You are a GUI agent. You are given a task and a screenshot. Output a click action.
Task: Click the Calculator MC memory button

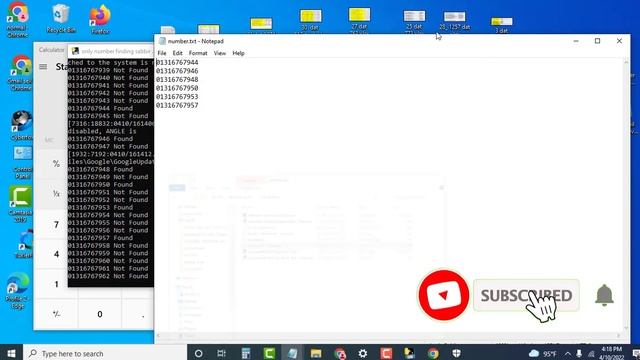pos(49,140)
